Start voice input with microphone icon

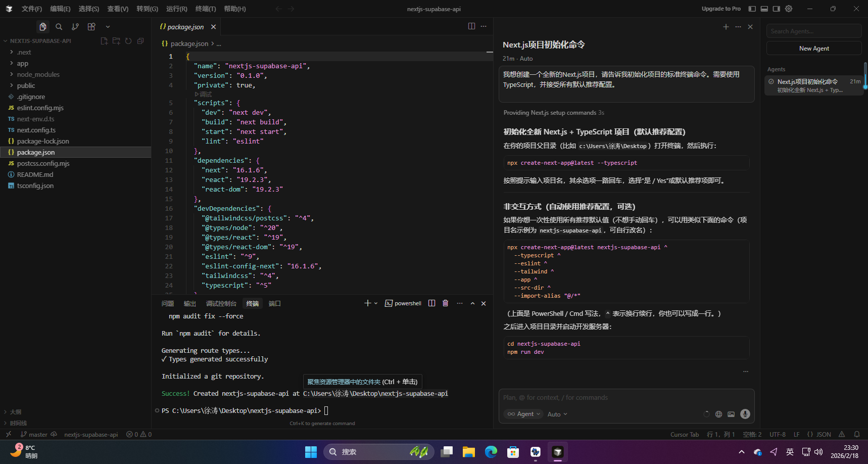(745, 414)
